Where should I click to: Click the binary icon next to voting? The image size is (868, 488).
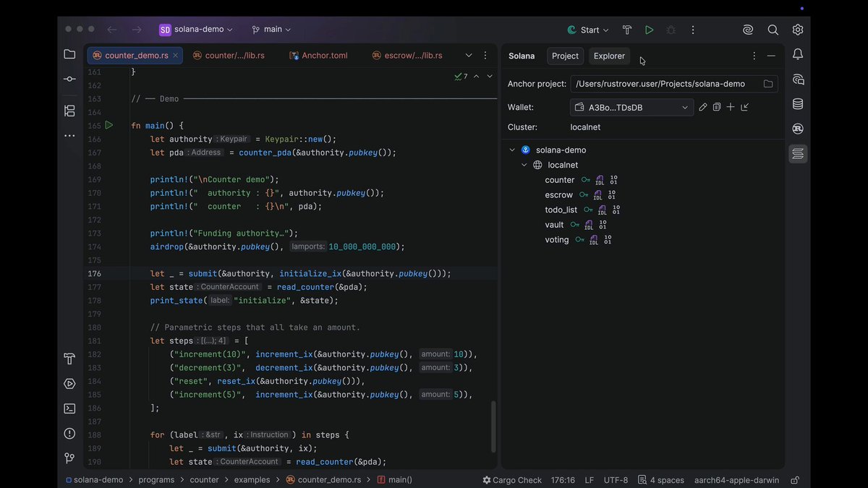(608, 239)
